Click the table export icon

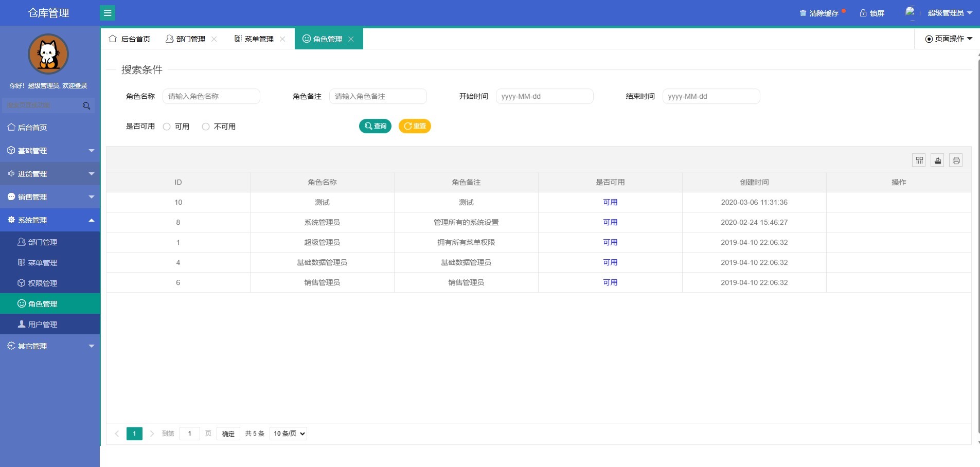tap(937, 160)
